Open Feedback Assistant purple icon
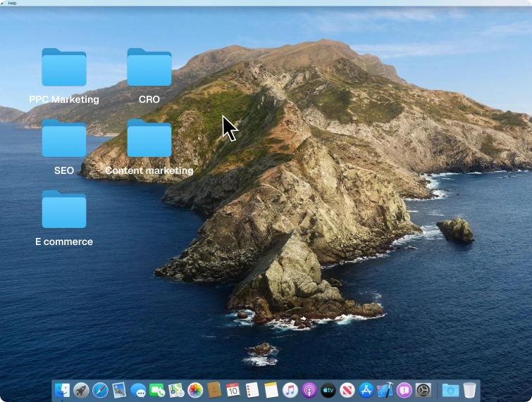This screenshot has width=532, height=402. click(404, 390)
